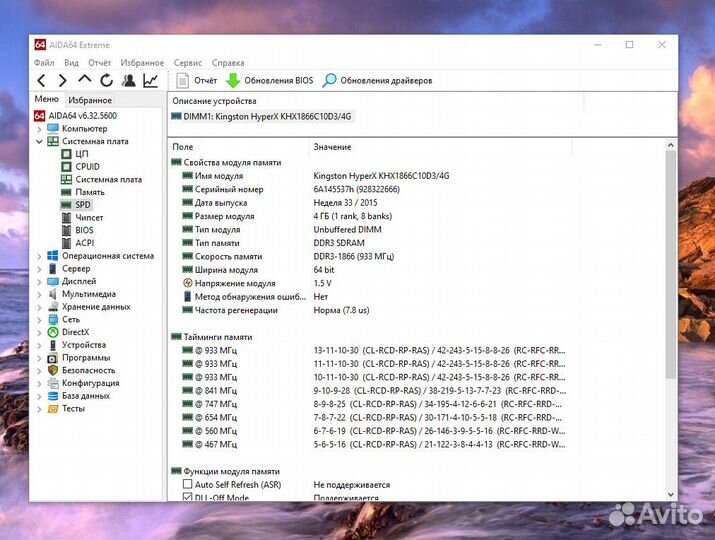The width and height of the screenshot is (715, 540).
Task: Open the graph chart toolbar icon
Action: pos(150,80)
